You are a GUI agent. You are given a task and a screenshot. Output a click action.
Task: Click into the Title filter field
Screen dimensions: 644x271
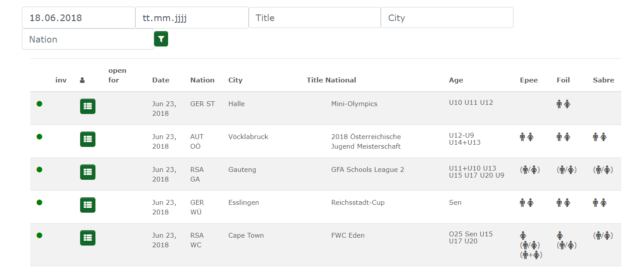[x=315, y=18]
